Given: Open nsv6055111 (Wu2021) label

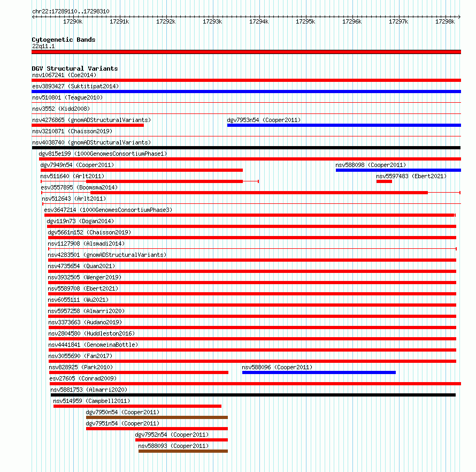Looking at the screenshot, I should pyautogui.click(x=78, y=300).
